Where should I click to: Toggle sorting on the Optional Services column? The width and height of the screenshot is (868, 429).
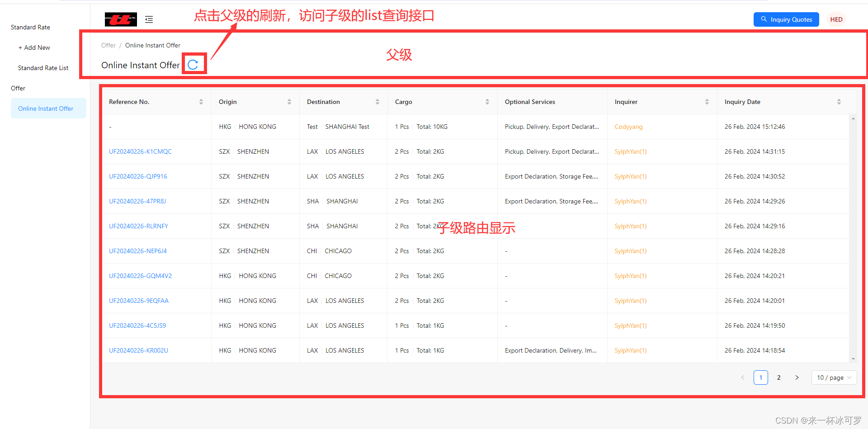(530, 102)
